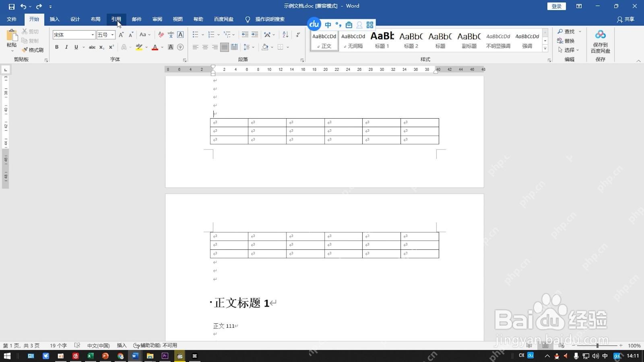Click the Paste icon in the clipboard group
Viewport: 644px width, 362px height.
point(12,35)
